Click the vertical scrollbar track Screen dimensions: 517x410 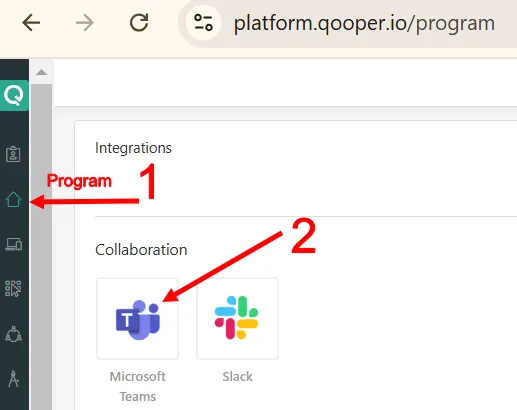pos(41,247)
